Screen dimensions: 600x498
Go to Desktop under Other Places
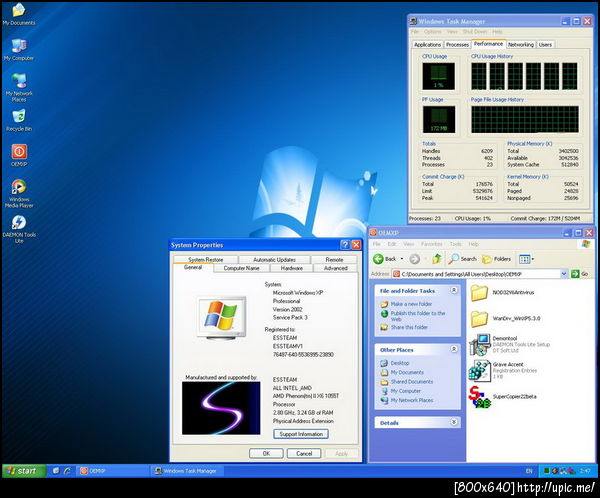(400, 363)
